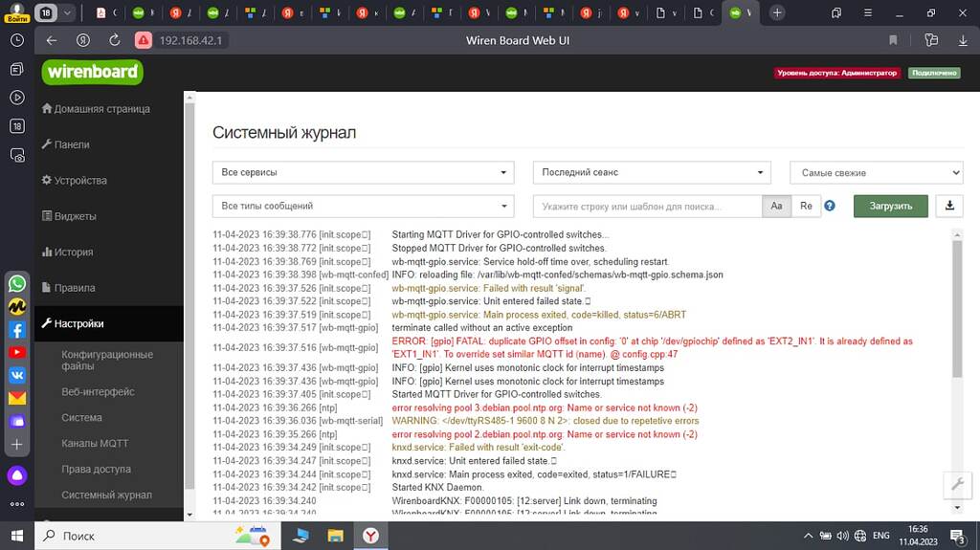980x550 pixels.
Task: Open Веб-интерфейс settings
Action: 98,392
